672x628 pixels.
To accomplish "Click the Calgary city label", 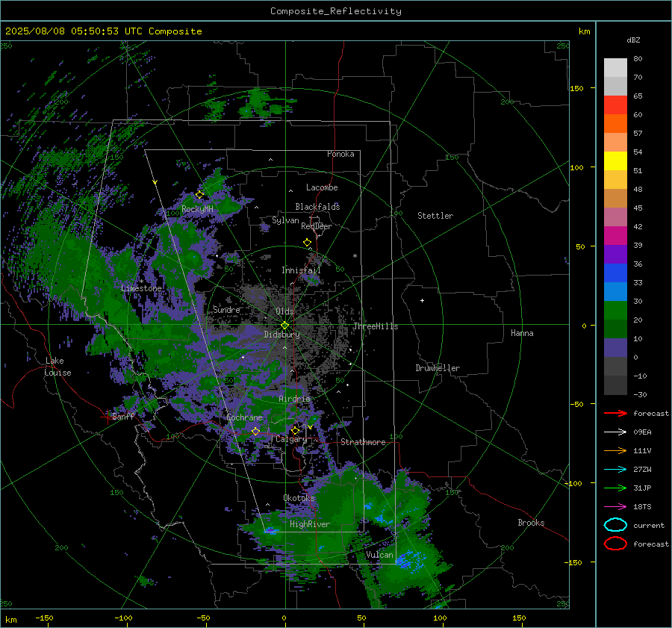I will point(291,439).
